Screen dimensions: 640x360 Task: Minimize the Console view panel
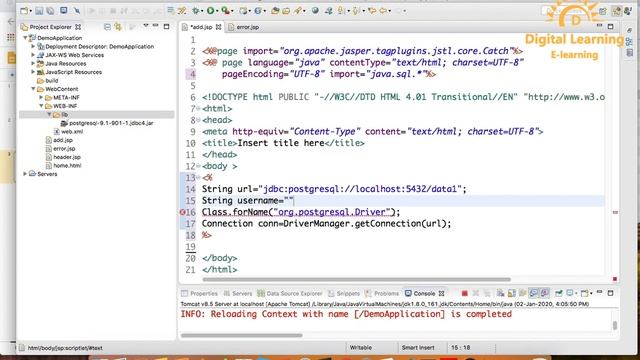[600, 292]
